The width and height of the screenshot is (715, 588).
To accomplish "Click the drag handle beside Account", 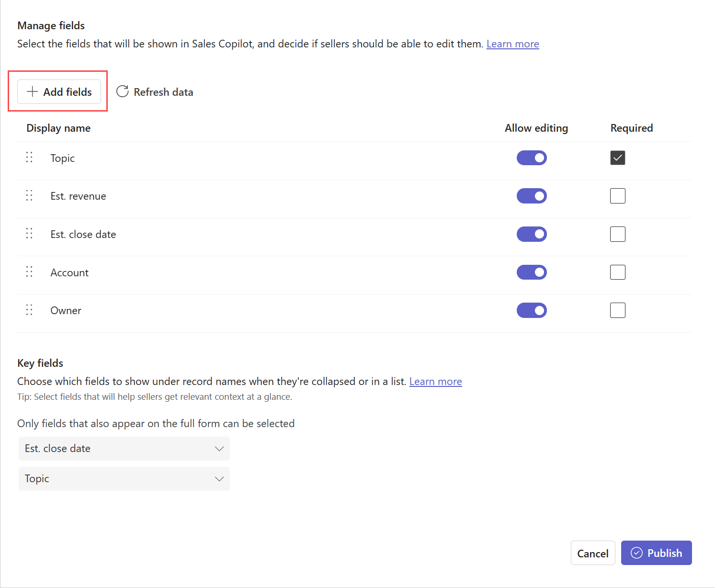I will click(29, 272).
